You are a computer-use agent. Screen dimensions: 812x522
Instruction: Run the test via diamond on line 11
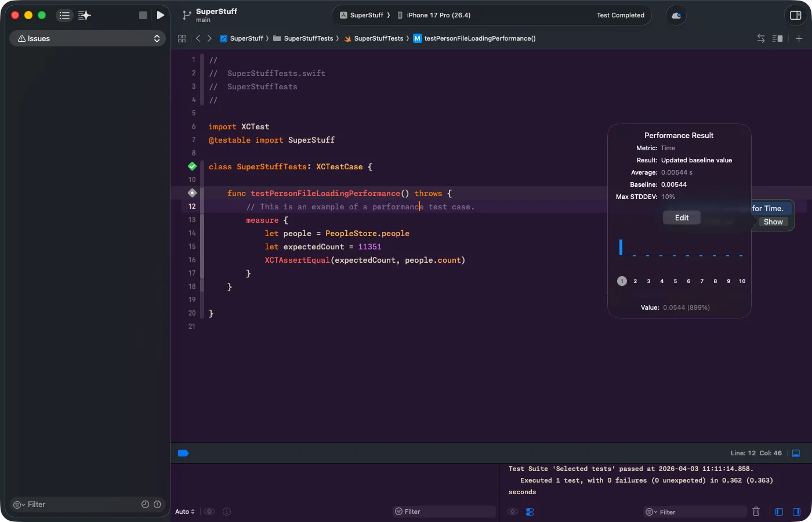click(193, 193)
